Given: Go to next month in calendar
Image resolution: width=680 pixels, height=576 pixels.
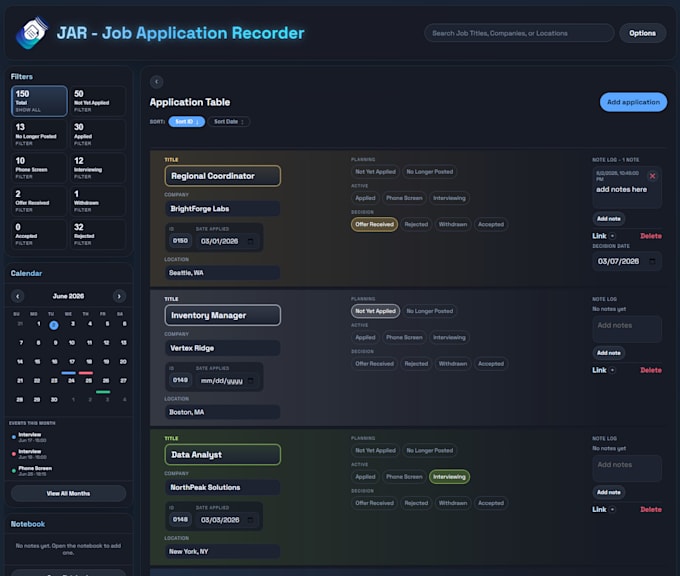Looking at the screenshot, I should 119,296.
